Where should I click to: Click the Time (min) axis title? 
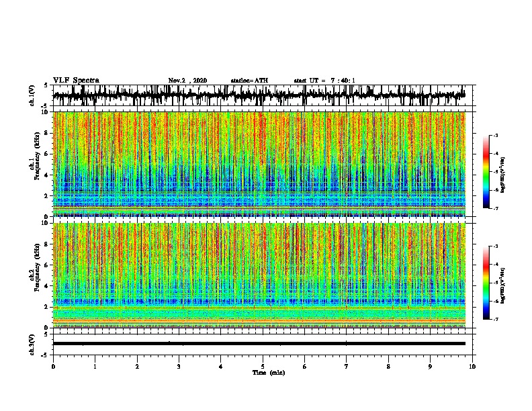point(269,373)
